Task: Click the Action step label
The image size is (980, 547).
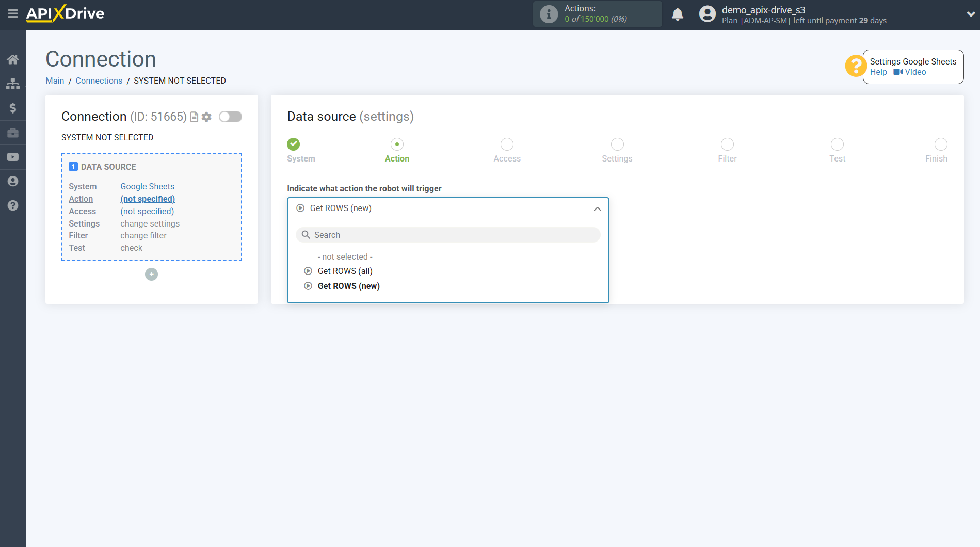Action: pos(397,158)
